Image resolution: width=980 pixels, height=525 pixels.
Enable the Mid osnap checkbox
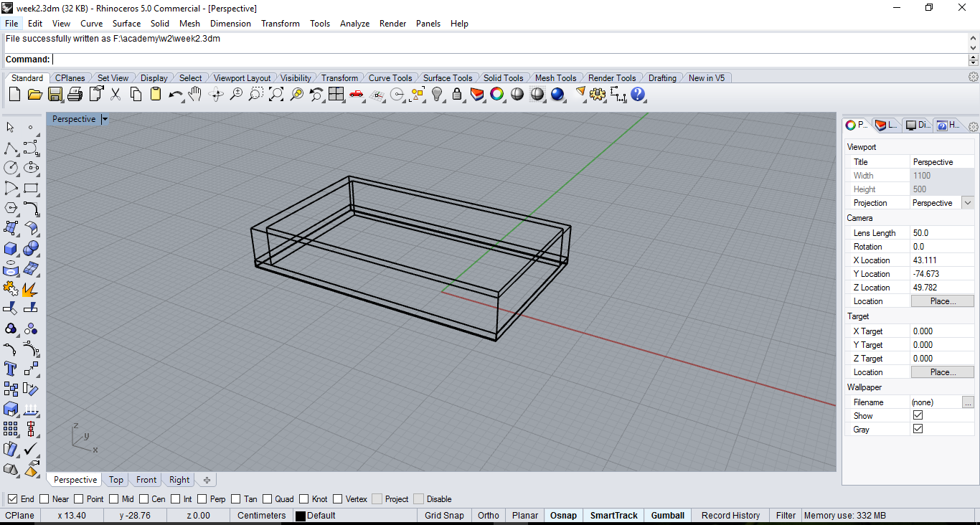pyautogui.click(x=114, y=499)
